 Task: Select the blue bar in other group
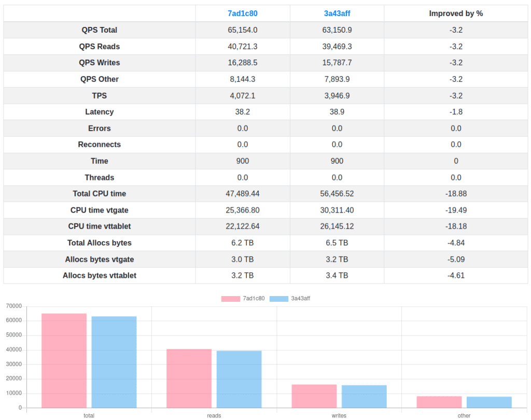(x=489, y=402)
